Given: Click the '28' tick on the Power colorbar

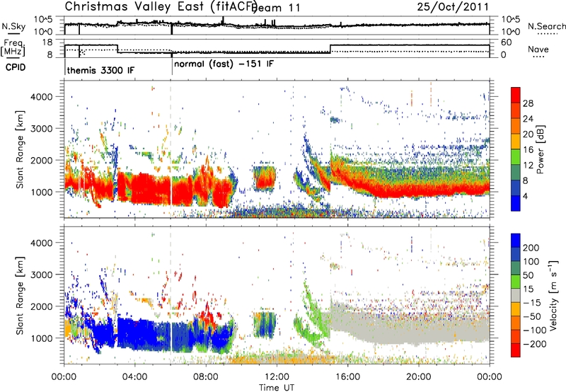Looking at the screenshot, I should click(x=528, y=103).
